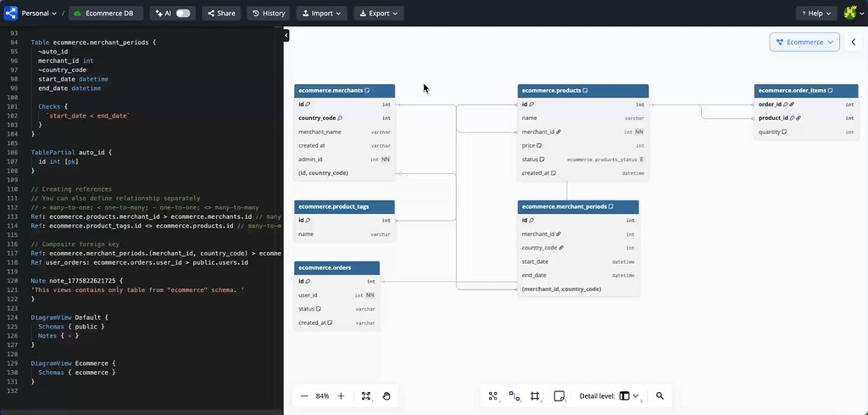Viewport: 868px width, 415px height.
Task: Click code line 106 TablePartial auto_id
Action: pyautogui.click(x=71, y=153)
